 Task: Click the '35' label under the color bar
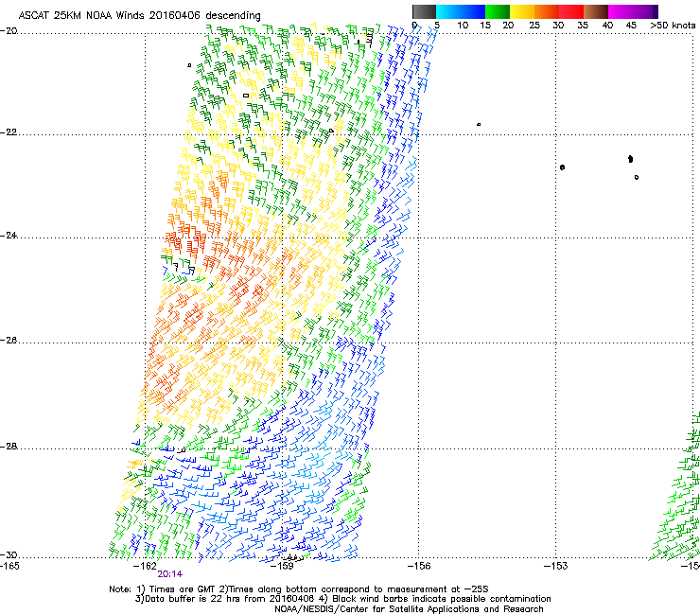tap(583, 26)
